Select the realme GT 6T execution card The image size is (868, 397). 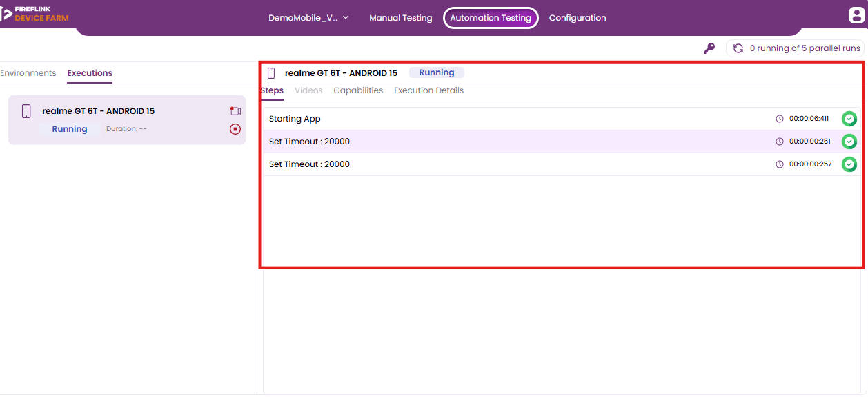coord(127,120)
